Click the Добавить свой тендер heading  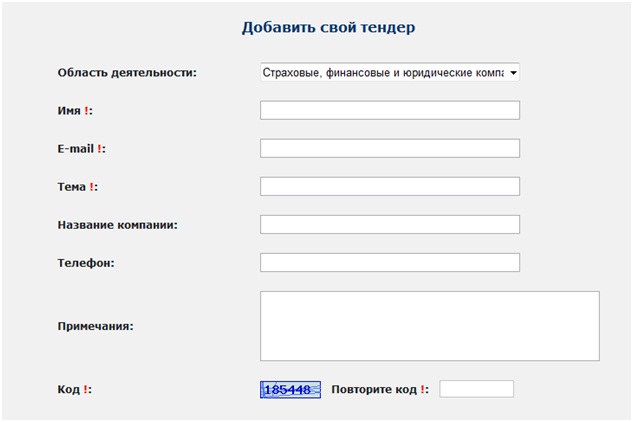[328, 28]
